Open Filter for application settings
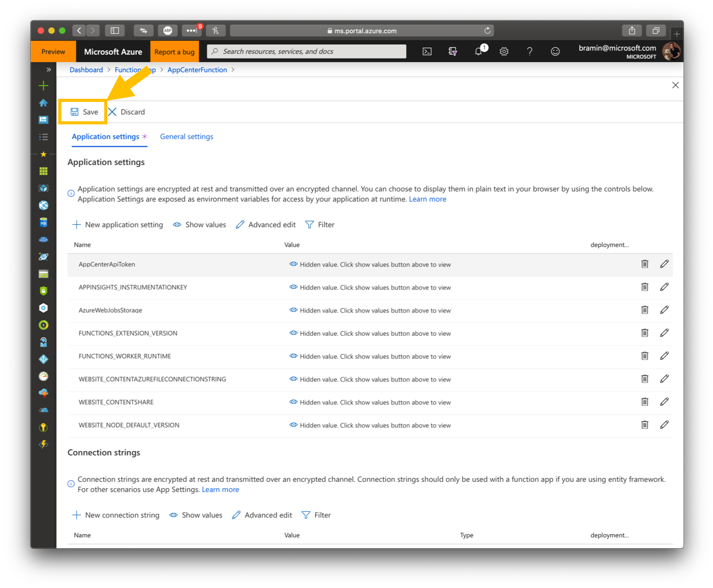 320,225
